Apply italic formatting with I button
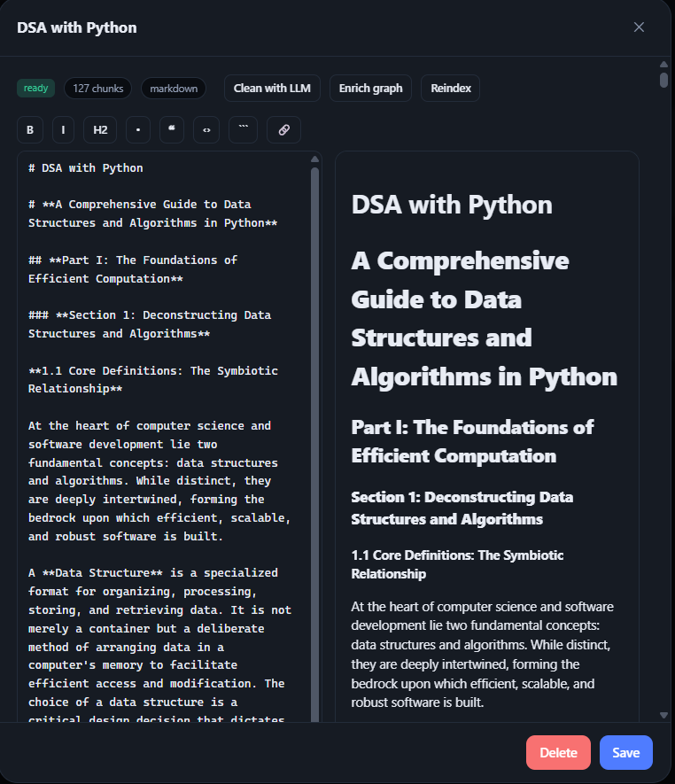 coord(63,130)
